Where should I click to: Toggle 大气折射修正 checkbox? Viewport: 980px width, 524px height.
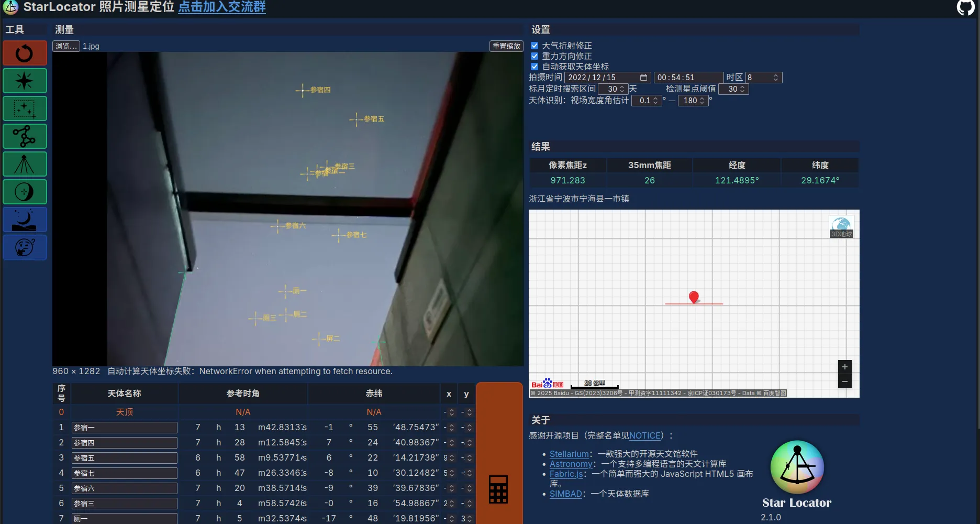coord(534,46)
